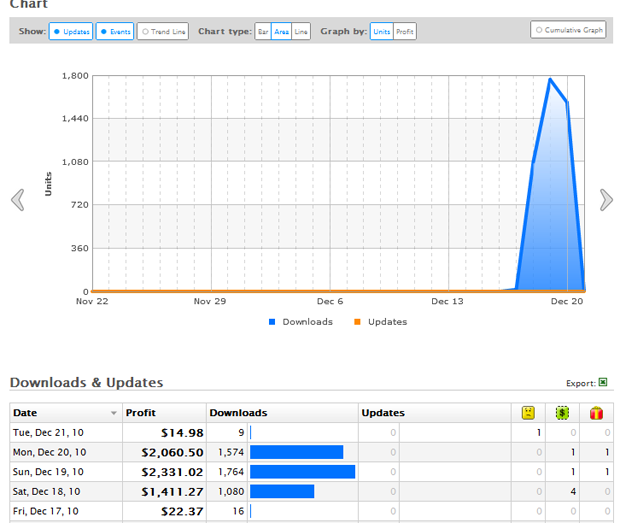Sort table using Date column arrow
620x523 pixels.
tap(114, 413)
